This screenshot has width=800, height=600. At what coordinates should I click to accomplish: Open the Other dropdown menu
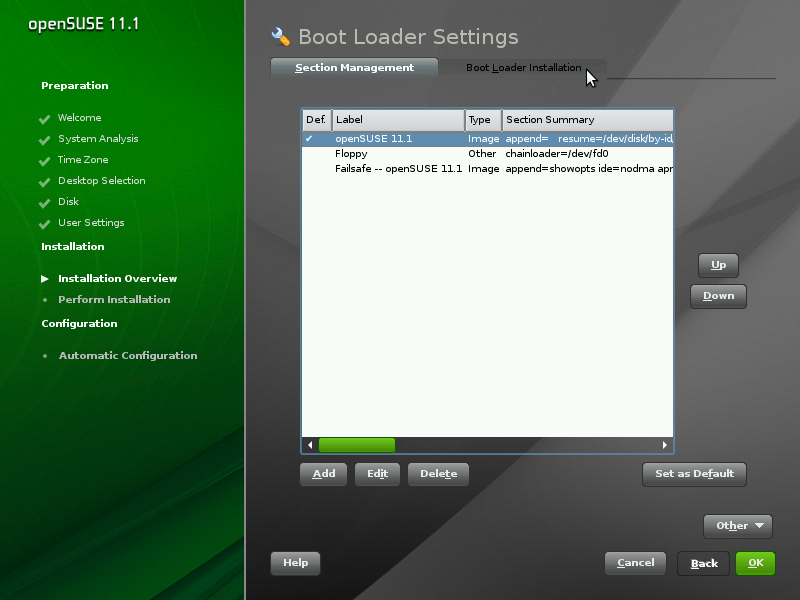(x=738, y=526)
